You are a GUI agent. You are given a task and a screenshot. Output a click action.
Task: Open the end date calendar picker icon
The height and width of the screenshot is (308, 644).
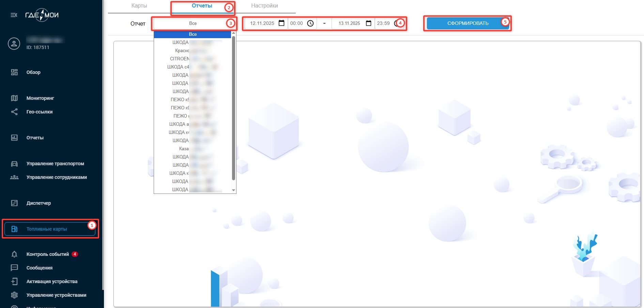(368, 23)
